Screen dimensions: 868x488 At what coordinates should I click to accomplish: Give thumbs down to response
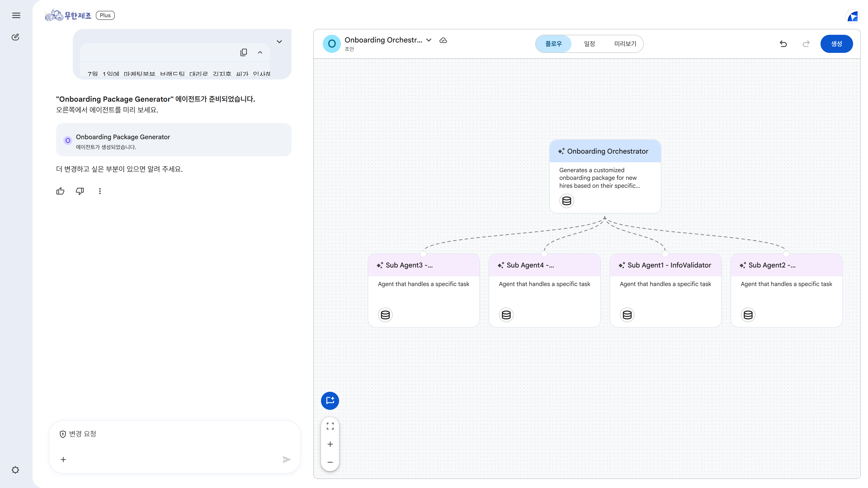pyautogui.click(x=80, y=191)
